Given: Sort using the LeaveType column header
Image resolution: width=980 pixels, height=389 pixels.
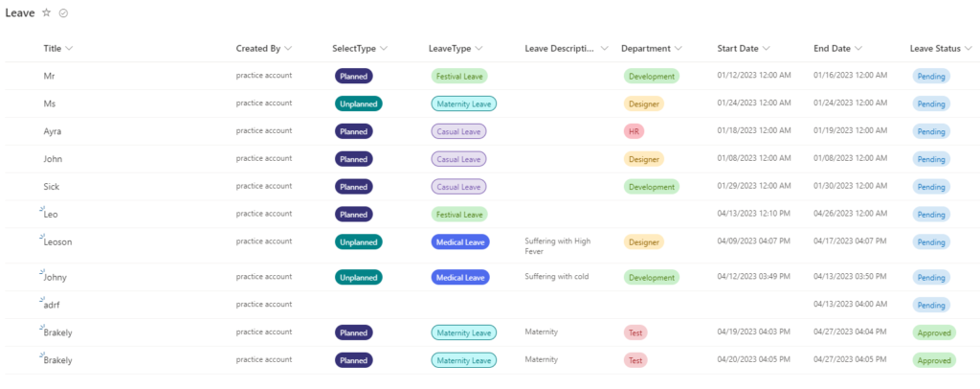Looking at the screenshot, I should click(456, 48).
